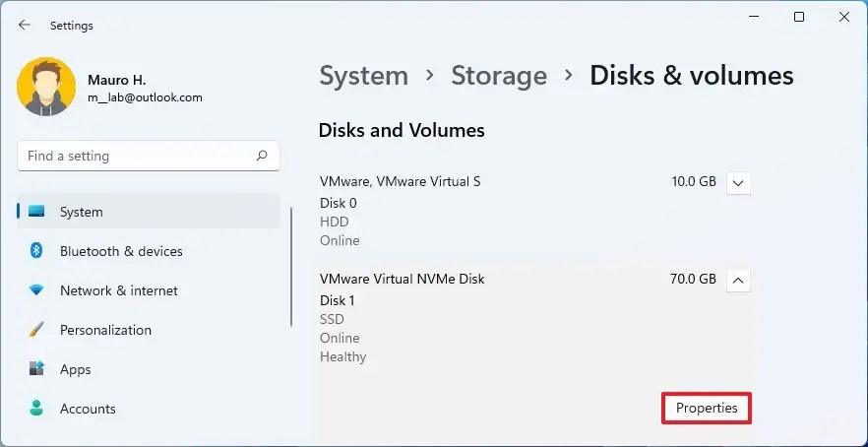
Task: Click the Disks & volumes breadcrumb title
Action: coord(692,76)
